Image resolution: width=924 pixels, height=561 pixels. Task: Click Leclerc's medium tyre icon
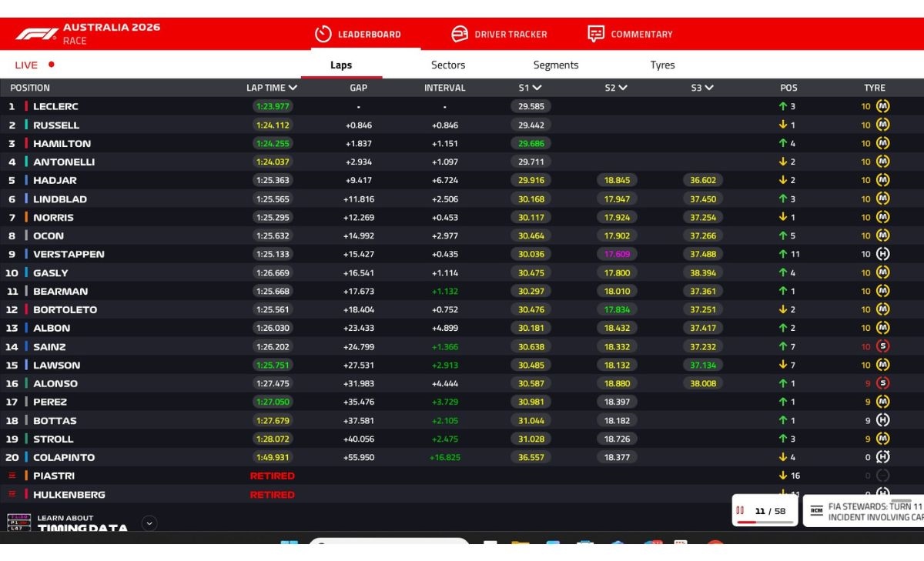[882, 106]
